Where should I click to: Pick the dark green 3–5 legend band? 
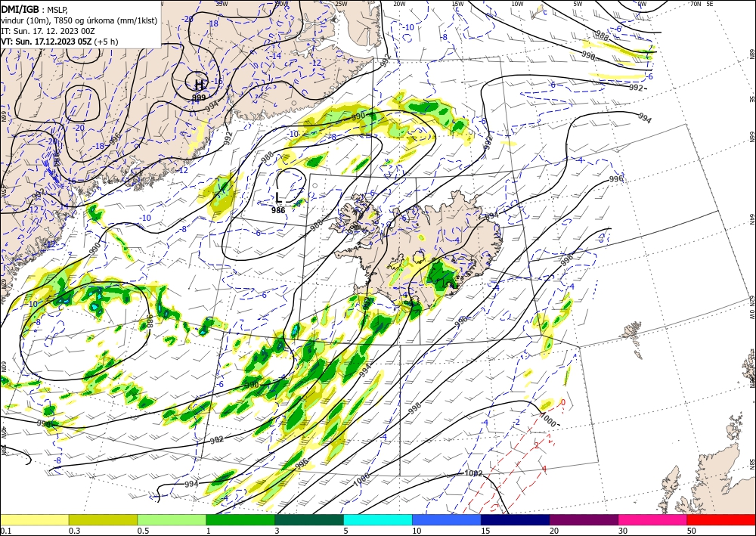pos(309,519)
